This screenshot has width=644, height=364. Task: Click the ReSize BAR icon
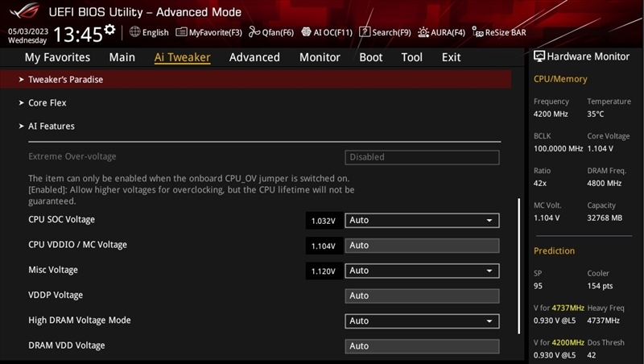[477, 31]
